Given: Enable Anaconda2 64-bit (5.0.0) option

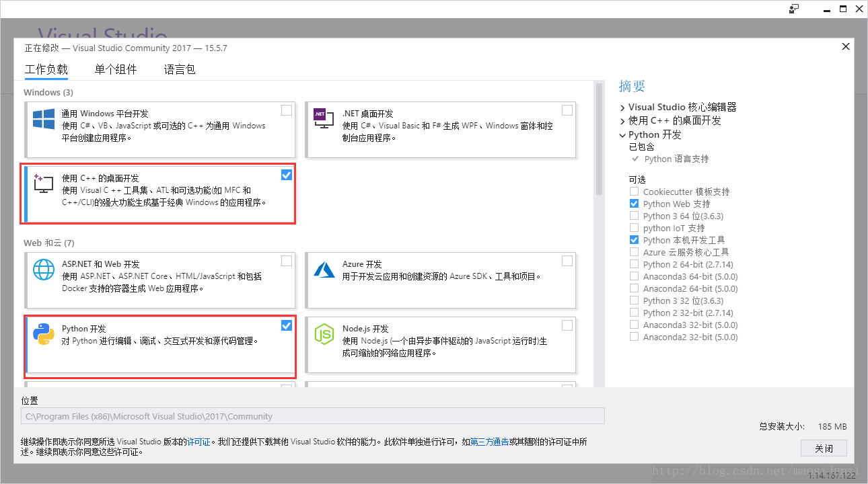Looking at the screenshot, I should click(634, 288).
